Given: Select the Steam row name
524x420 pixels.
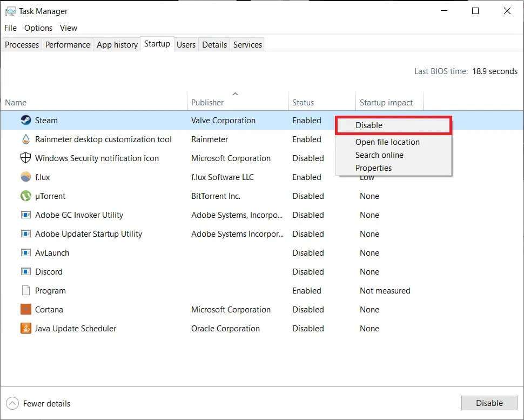Looking at the screenshot, I should click(46, 121).
